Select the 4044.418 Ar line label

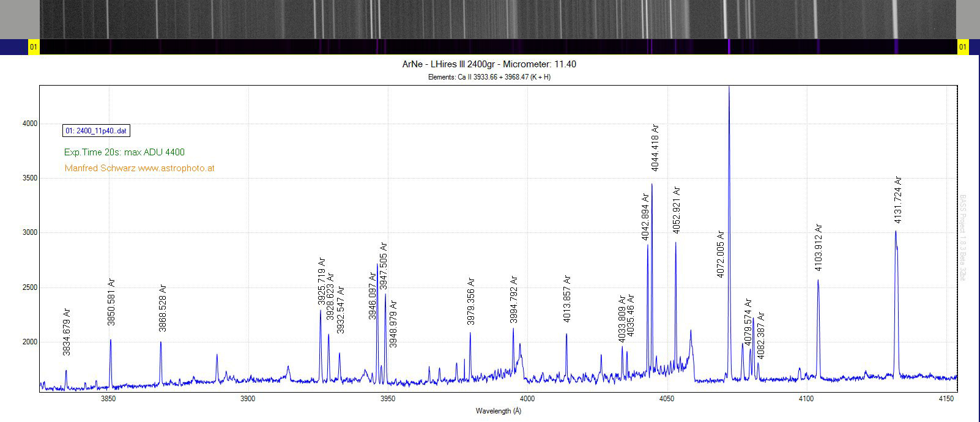[655, 147]
